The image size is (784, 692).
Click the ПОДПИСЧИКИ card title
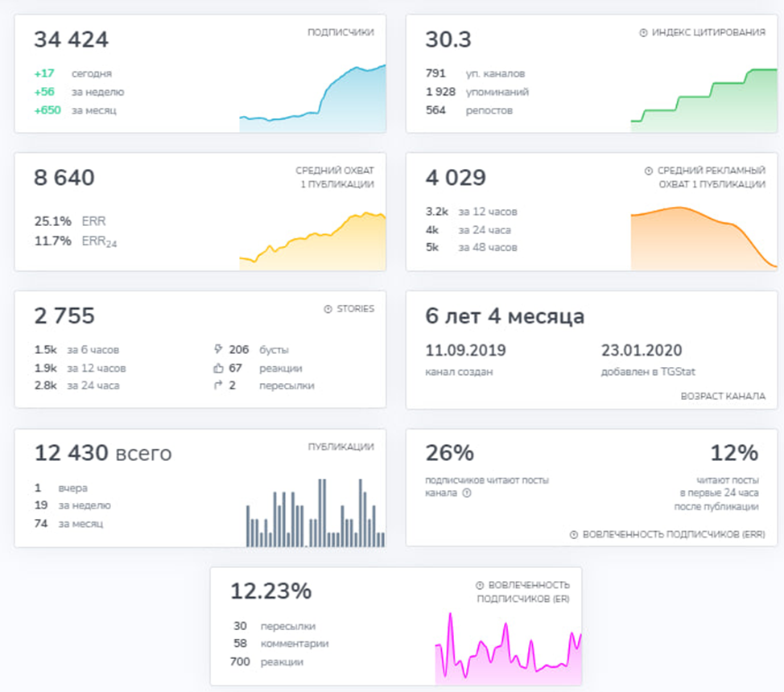coord(340,32)
